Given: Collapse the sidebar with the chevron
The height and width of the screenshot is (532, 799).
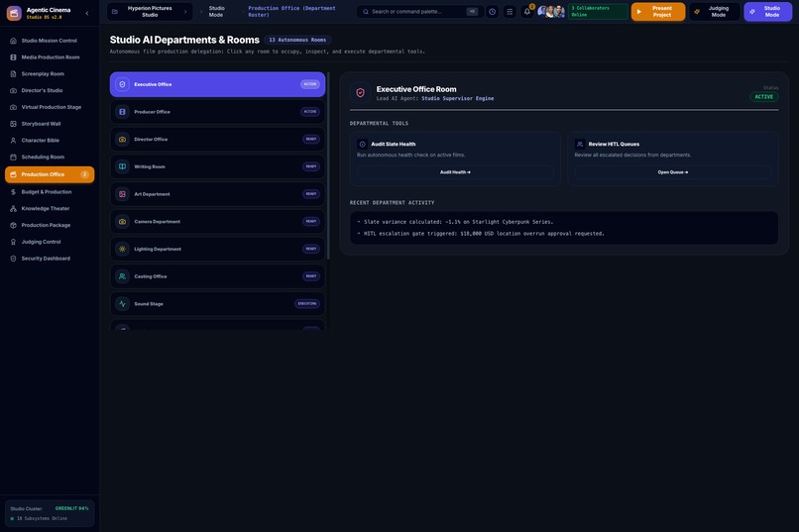Looking at the screenshot, I should pyautogui.click(x=87, y=13).
